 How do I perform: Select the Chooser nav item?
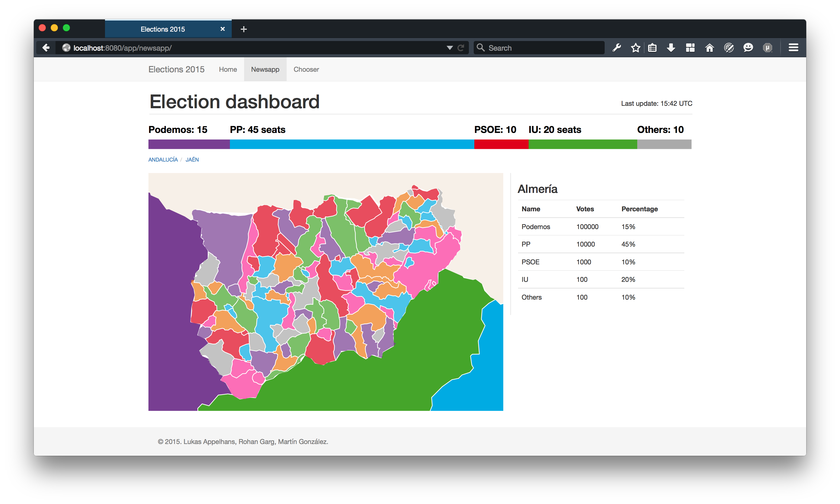[x=306, y=69]
